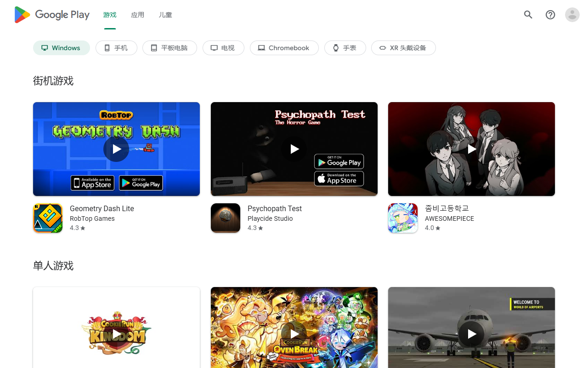
Task: Click the 单人游戏 section heading
Action: pyautogui.click(x=53, y=266)
